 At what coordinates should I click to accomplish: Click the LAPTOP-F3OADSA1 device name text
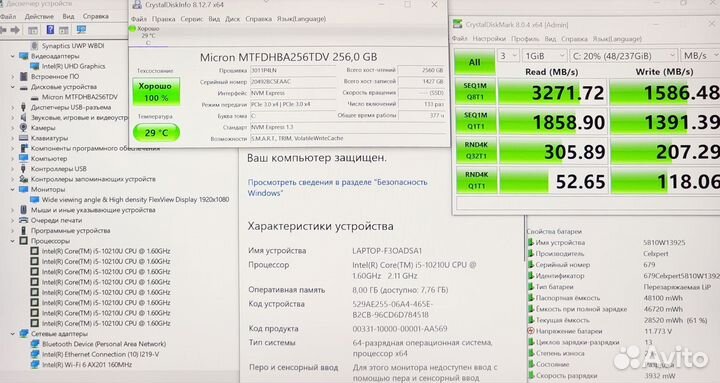(x=387, y=251)
